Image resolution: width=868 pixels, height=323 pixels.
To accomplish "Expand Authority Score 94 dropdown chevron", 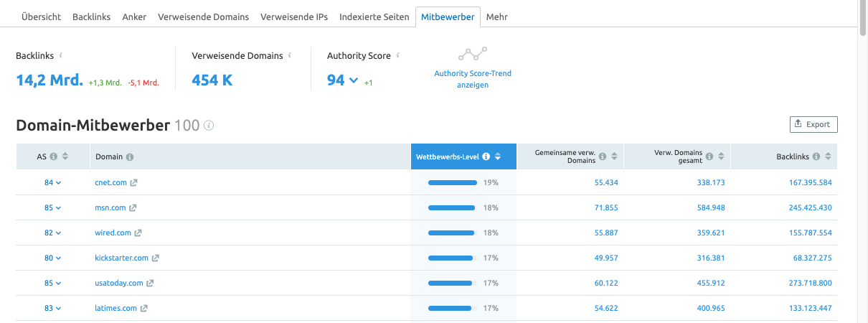I will click(354, 80).
